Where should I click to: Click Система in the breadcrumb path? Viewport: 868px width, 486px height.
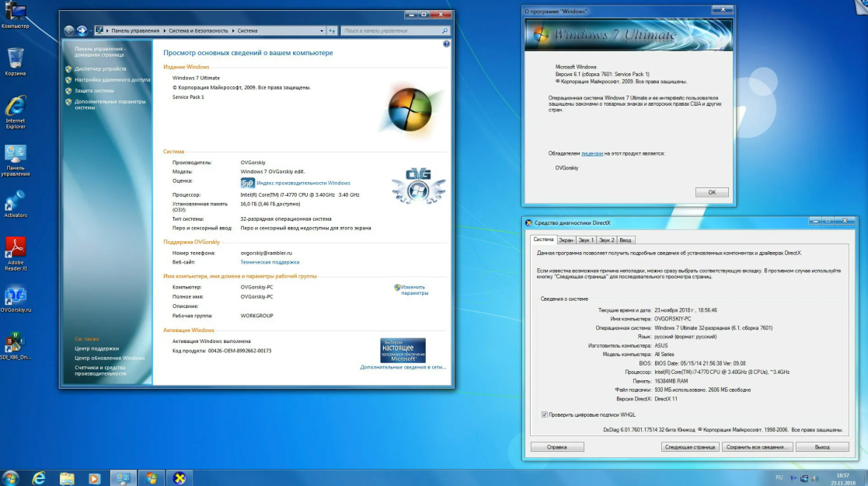(247, 31)
